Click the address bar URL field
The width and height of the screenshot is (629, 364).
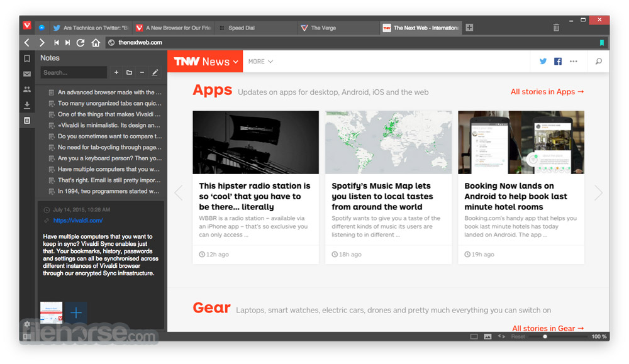[352, 43]
